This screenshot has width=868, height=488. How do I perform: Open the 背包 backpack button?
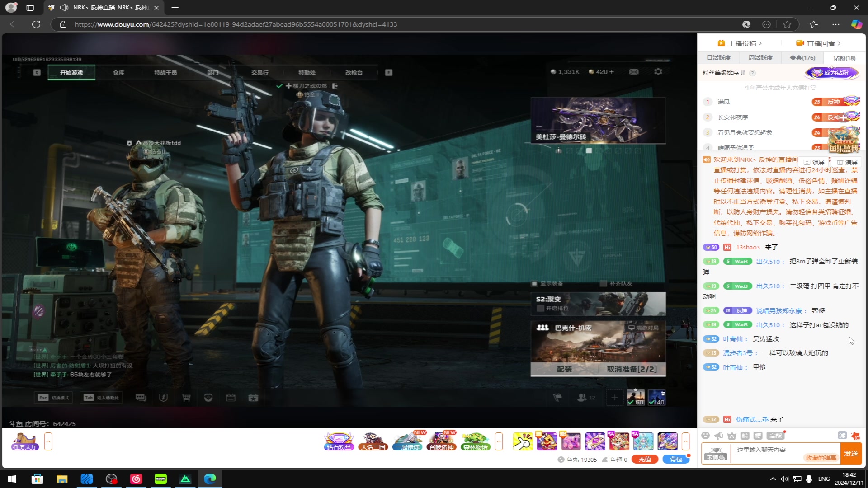pos(676,459)
